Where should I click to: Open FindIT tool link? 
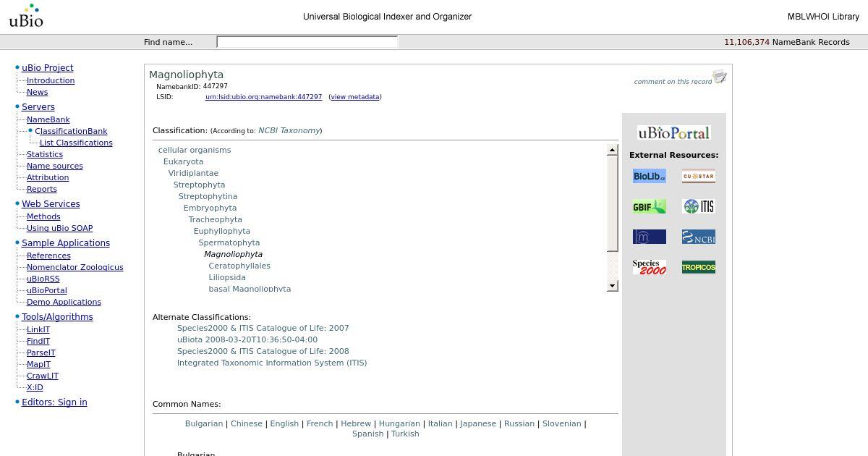38,341
